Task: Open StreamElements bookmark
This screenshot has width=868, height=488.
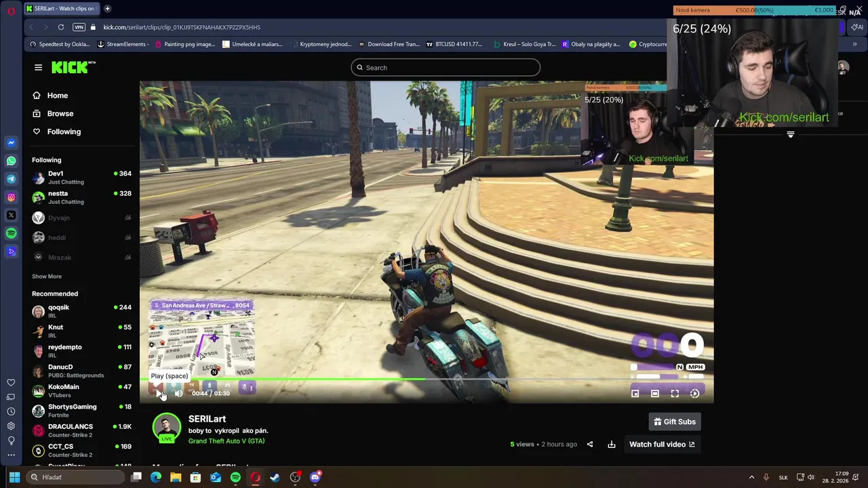Action: (123, 44)
